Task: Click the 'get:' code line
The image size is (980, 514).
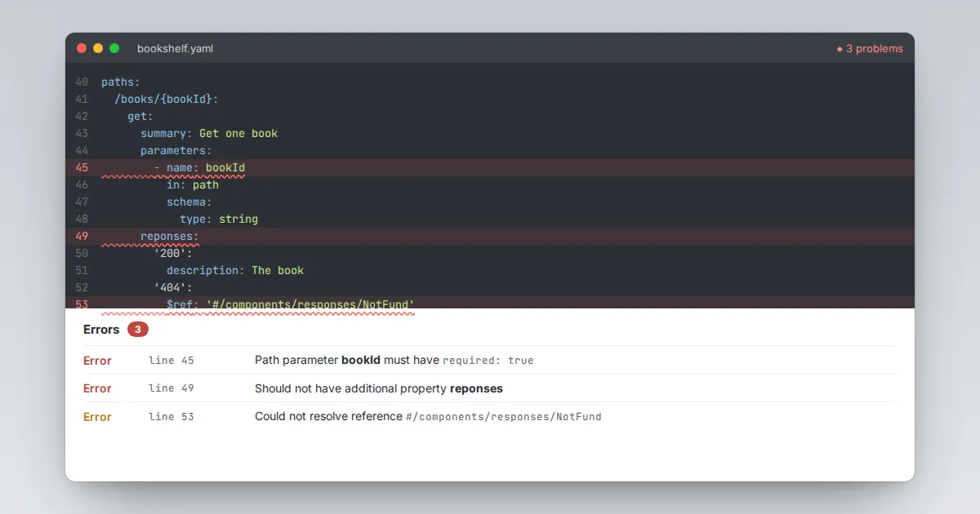Action: 140,117
